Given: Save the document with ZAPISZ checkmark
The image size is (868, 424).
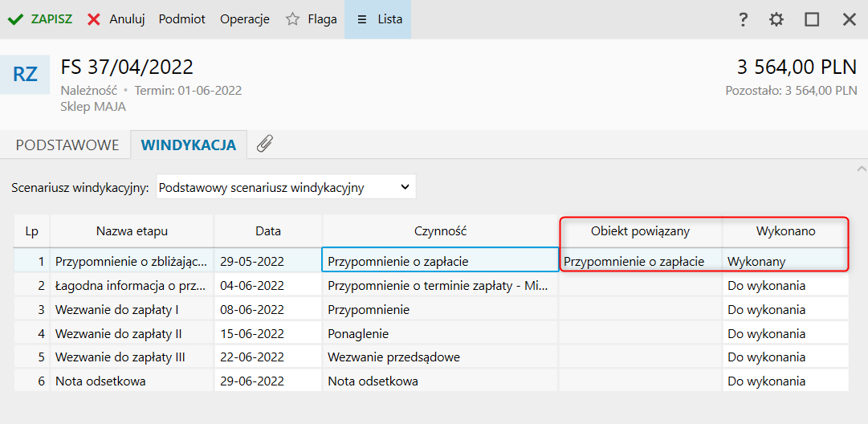Looking at the screenshot, I should click(x=40, y=19).
